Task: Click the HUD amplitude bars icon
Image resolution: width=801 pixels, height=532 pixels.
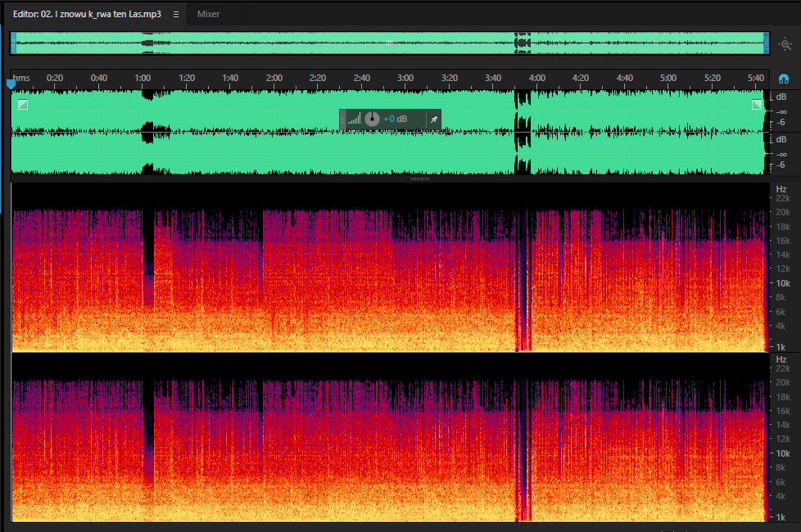Action: click(354, 119)
